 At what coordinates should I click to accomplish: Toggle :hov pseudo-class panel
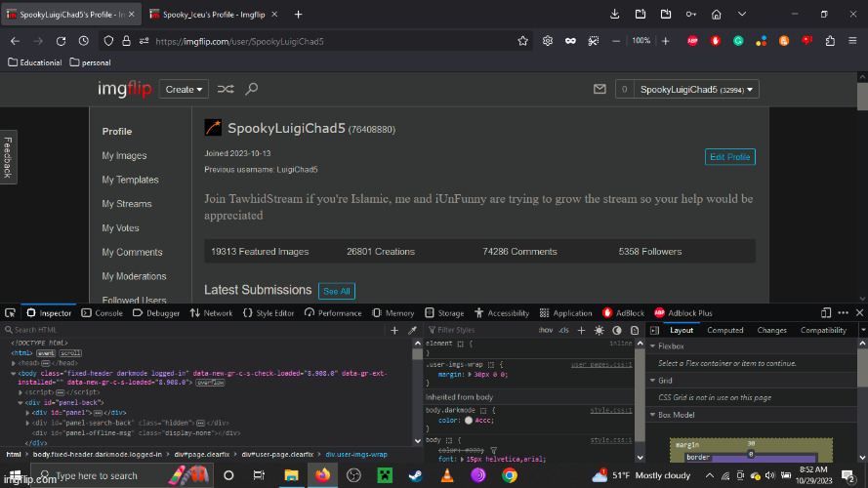pyautogui.click(x=545, y=330)
